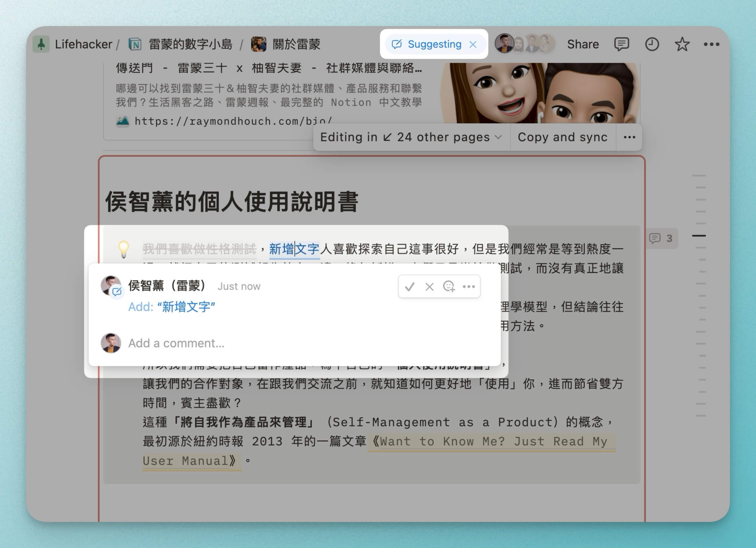Screen dimensions: 756x548
Task: Open the 雷蒙的數字小島 breadcrumb
Action: click(190, 44)
